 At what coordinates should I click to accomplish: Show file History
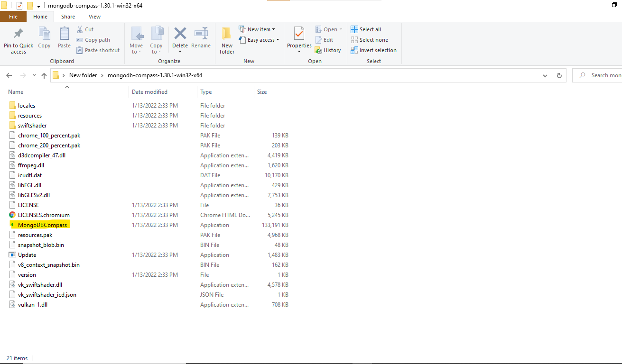(x=328, y=50)
